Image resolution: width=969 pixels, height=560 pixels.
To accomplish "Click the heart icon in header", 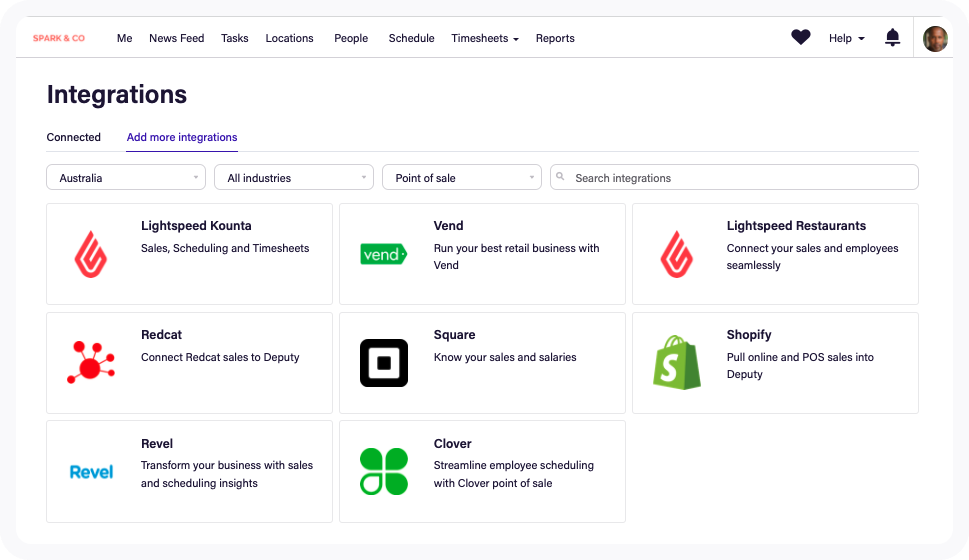I will (800, 38).
